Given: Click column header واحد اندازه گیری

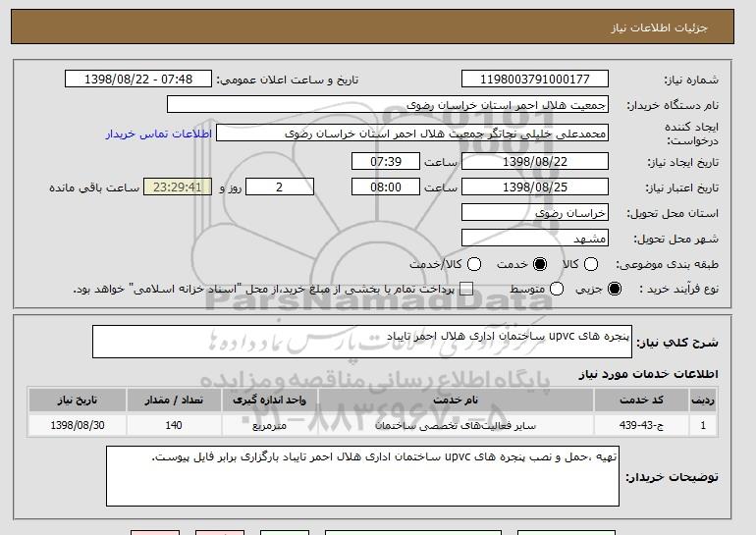Looking at the screenshot, I should point(270,401).
